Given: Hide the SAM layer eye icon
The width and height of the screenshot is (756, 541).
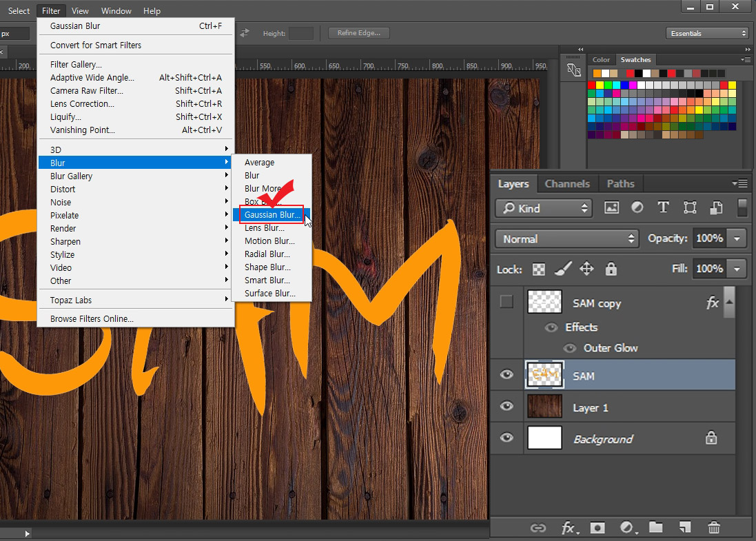Looking at the screenshot, I should pos(507,375).
